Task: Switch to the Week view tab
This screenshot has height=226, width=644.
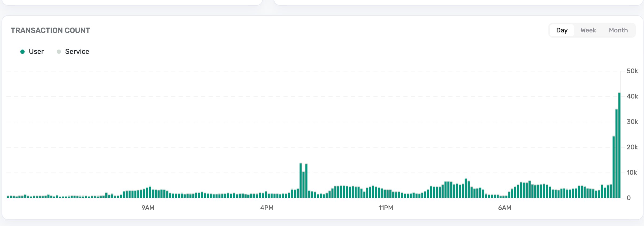Action: pyautogui.click(x=588, y=30)
